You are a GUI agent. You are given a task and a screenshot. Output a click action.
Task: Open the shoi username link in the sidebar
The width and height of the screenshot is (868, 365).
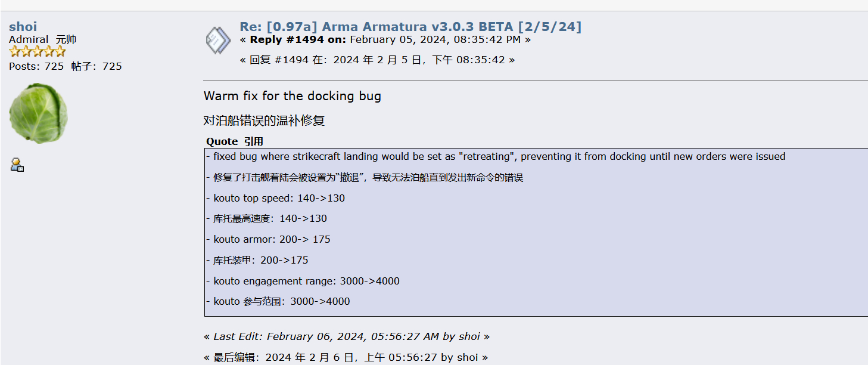[x=23, y=26]
